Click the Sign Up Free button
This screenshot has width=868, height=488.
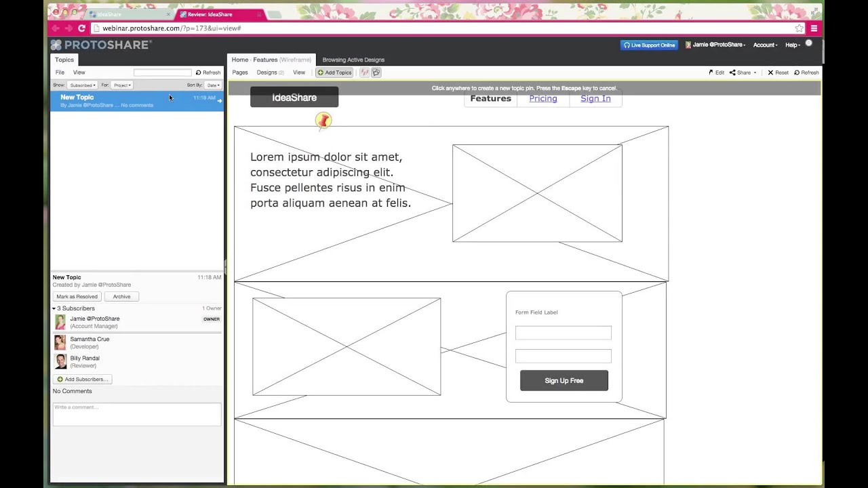pos(564,380)
